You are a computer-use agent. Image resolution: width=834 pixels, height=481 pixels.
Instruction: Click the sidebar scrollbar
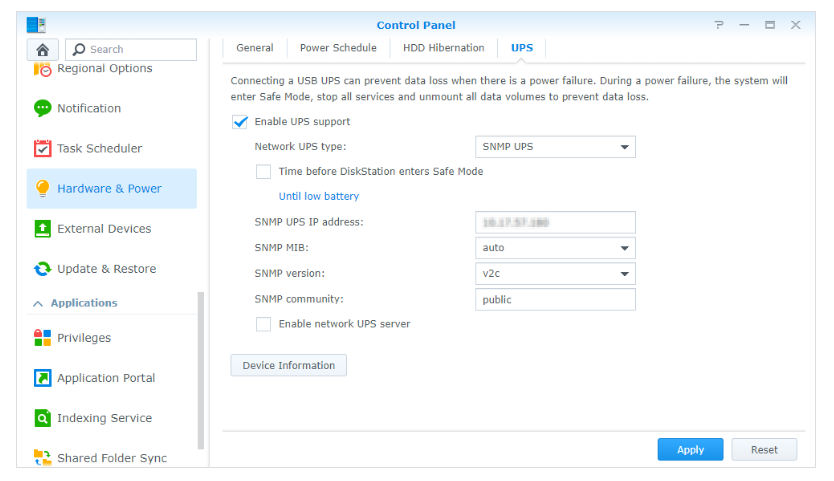point(201,371)
